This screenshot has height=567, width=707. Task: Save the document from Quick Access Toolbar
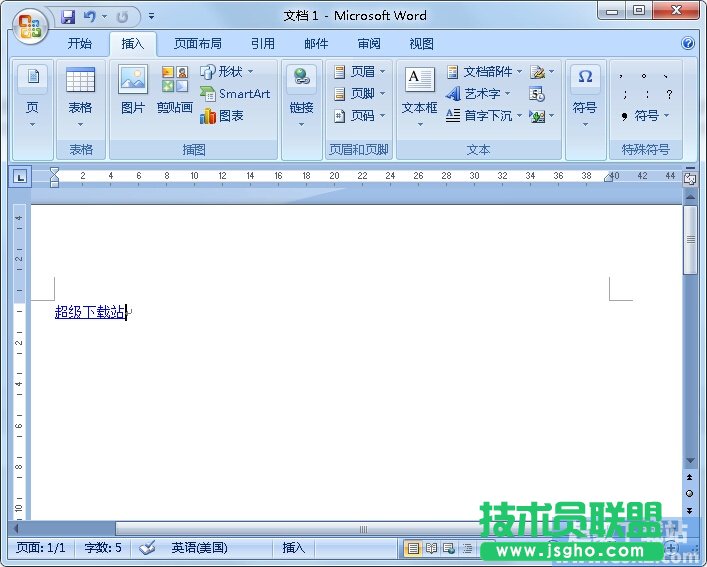pos(68,16)
